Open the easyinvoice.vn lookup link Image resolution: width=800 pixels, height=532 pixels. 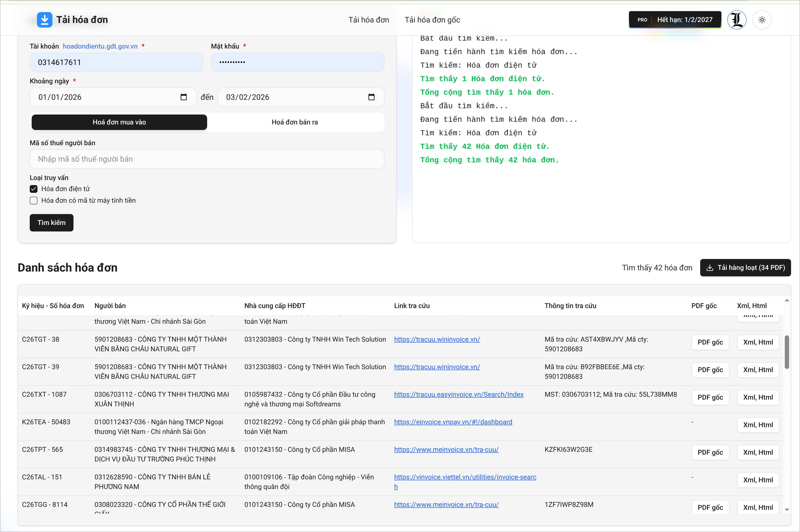click(x=458, y=394)
